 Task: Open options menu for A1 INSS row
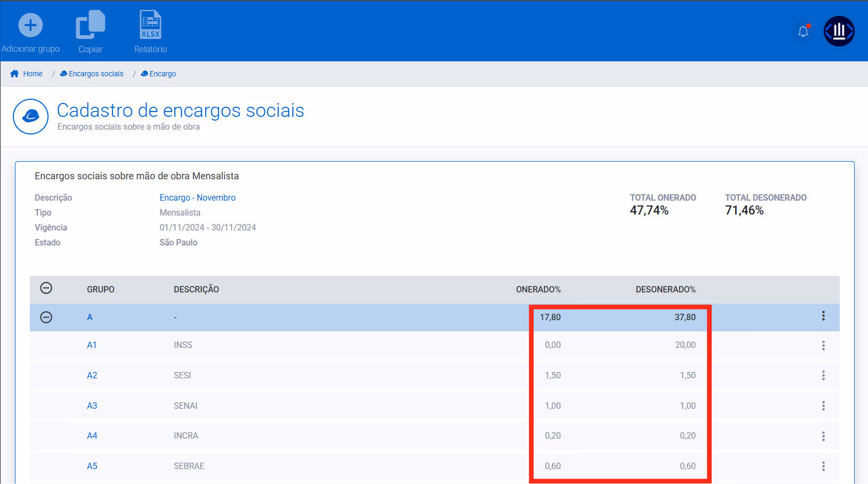pyautogui.click(x=823, y=345)
